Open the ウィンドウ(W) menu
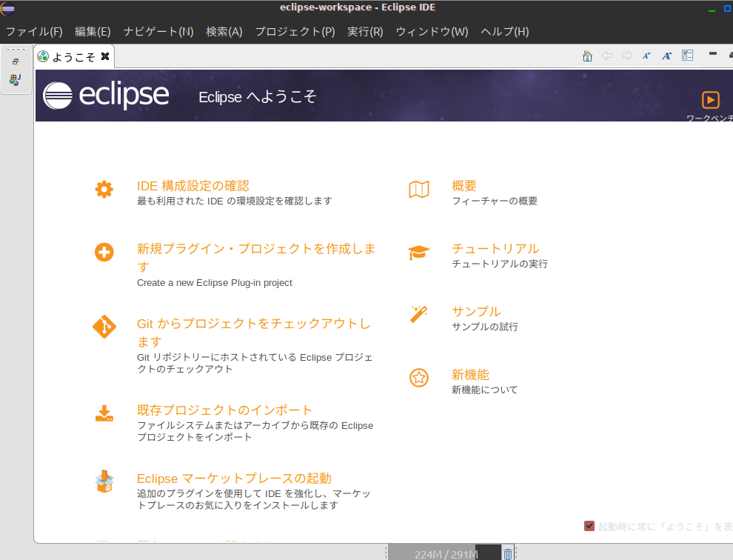The width and height of the screenshot is (733, 560). click(432, 31)
